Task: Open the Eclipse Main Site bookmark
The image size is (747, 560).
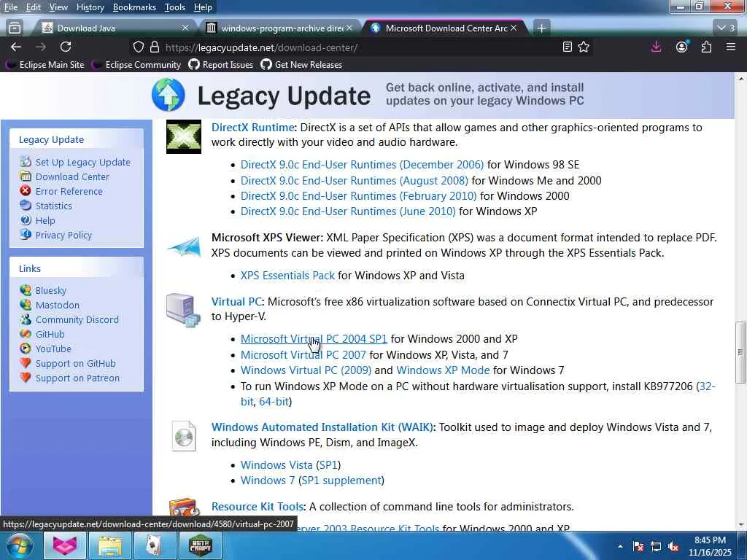Action: click(46, 65)
